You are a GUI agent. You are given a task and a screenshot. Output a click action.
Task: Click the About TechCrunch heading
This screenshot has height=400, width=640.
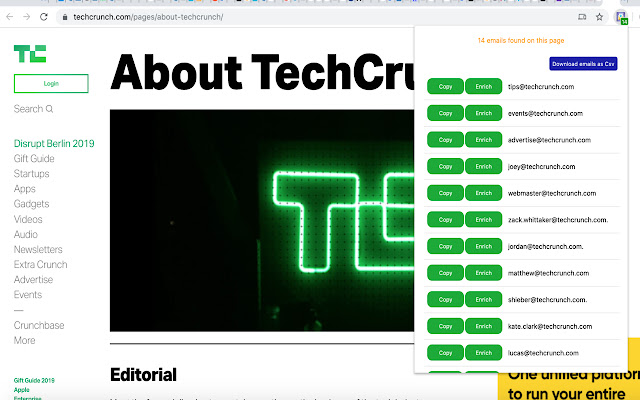point(262,72)
